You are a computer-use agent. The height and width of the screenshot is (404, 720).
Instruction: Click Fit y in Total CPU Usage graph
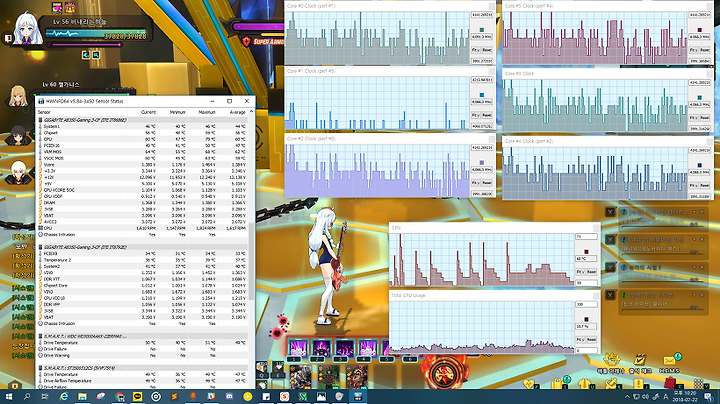click(x=580, y=339)
